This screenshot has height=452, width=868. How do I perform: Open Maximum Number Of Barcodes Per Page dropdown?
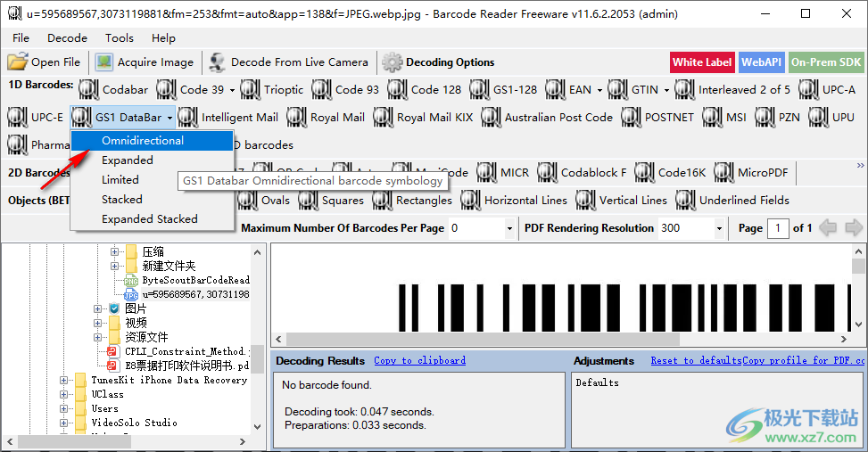(509, 228)
